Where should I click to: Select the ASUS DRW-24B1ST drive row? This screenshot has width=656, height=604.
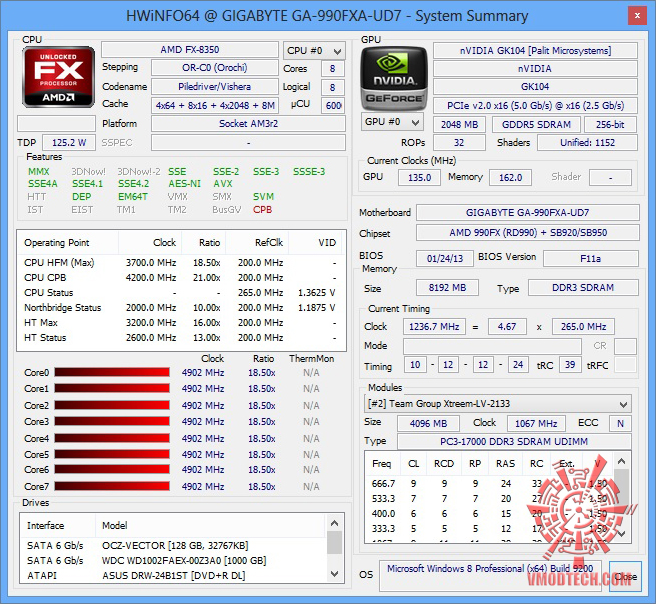click(172, 576)
